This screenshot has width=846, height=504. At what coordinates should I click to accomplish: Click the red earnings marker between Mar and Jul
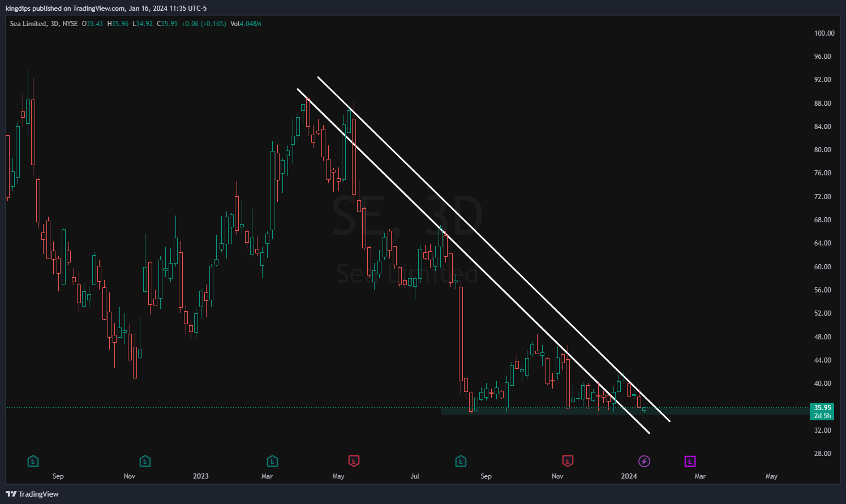(x=354, y=462)
